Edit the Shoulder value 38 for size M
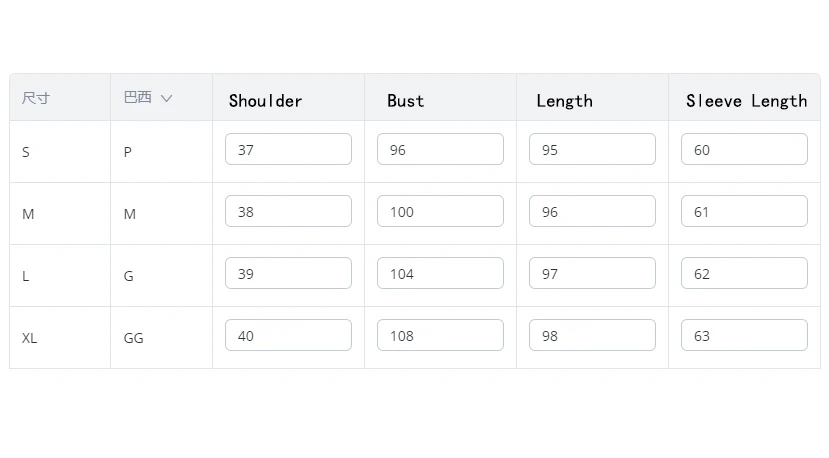This screenshot has height=458, width=829. pos(288,212)
